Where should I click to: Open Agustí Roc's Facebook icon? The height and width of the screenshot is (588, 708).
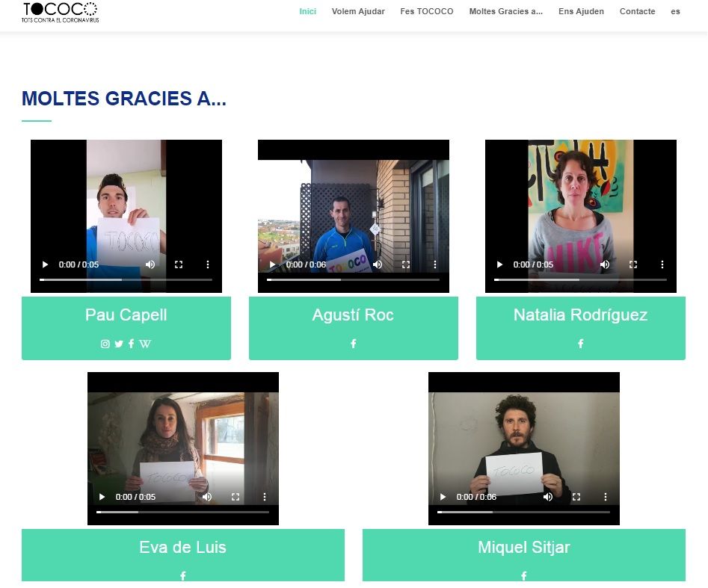tap(354, 344)
